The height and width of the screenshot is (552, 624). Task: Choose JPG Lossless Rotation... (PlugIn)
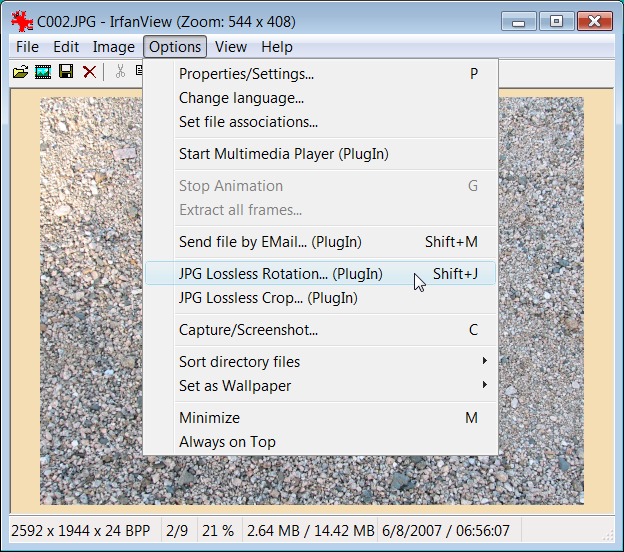(280, 274)
